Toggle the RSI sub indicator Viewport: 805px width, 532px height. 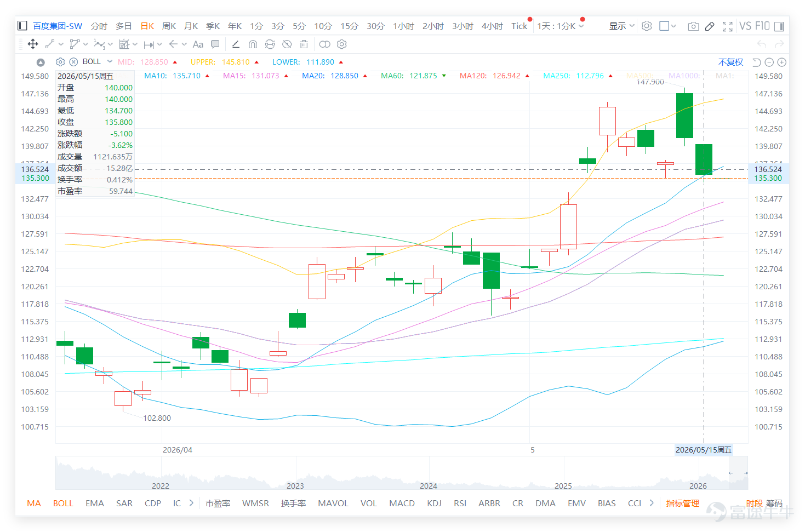coord(460,503)
